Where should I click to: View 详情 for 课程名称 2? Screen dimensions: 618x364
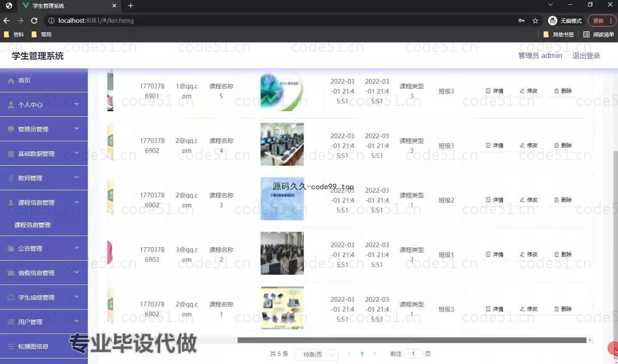click(494, 255)
